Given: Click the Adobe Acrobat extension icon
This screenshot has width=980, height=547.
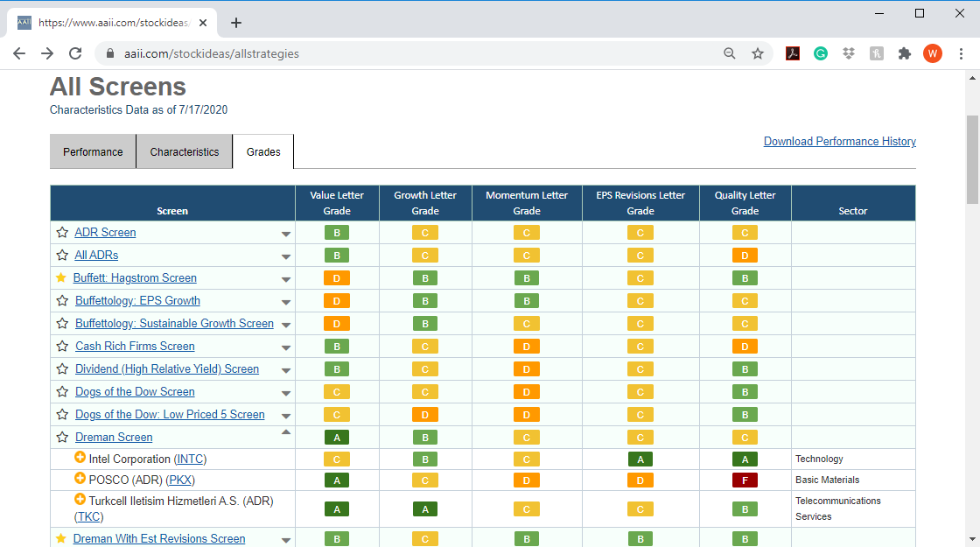Looking at the screenshot, I should (793, 53).
